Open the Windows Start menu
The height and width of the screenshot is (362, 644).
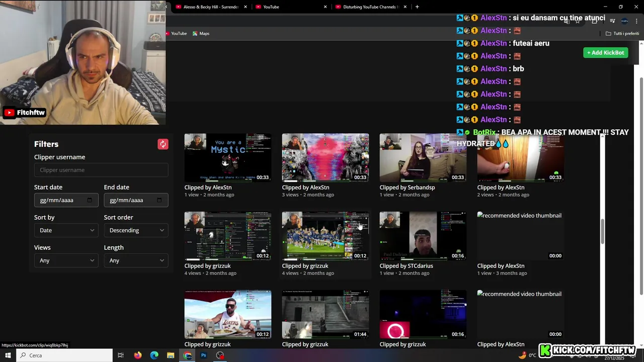(8, 355)
